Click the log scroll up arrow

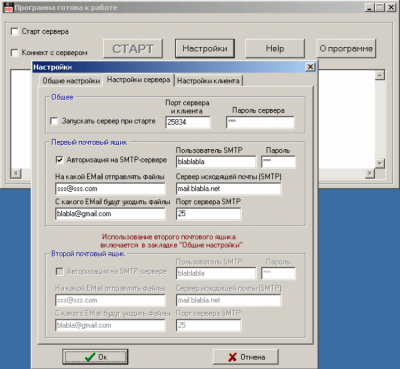pos(380,75)
